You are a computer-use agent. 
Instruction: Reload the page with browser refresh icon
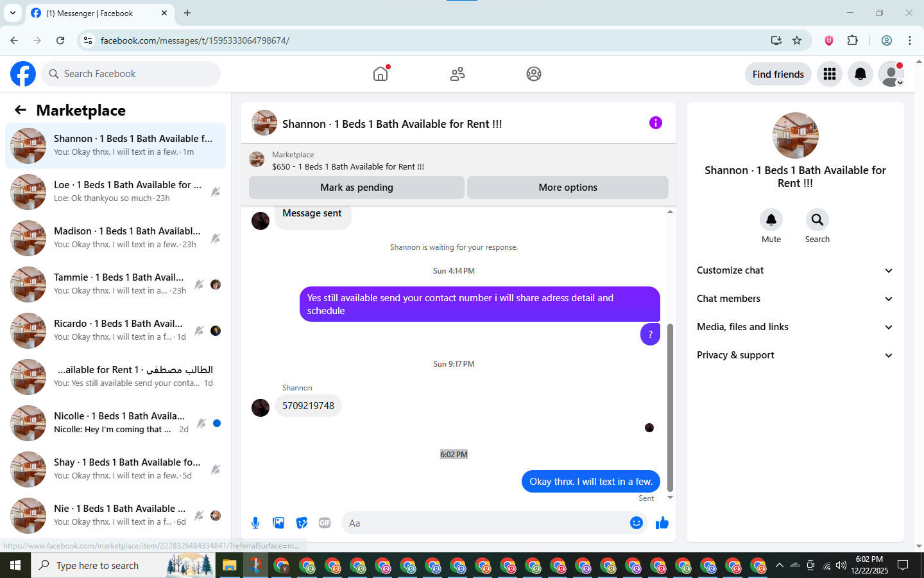coord(60,40)
